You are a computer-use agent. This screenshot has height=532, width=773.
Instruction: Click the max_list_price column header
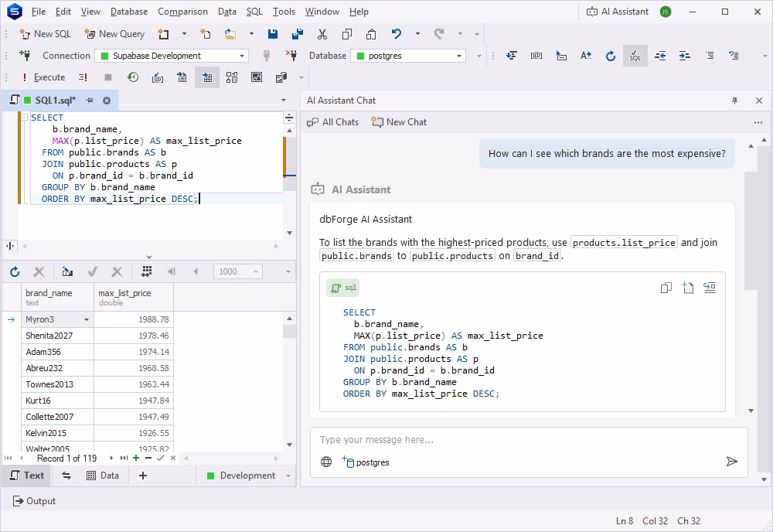(134, 297)
